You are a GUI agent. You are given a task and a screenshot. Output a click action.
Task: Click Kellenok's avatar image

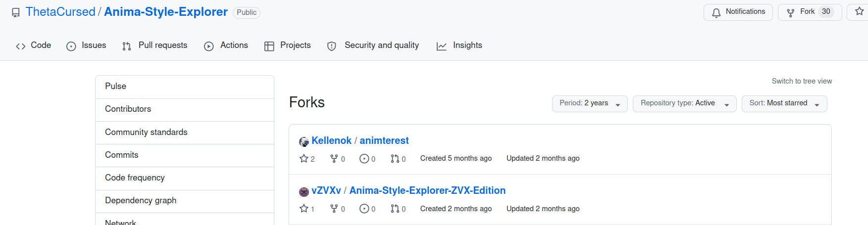pos(304,142)
